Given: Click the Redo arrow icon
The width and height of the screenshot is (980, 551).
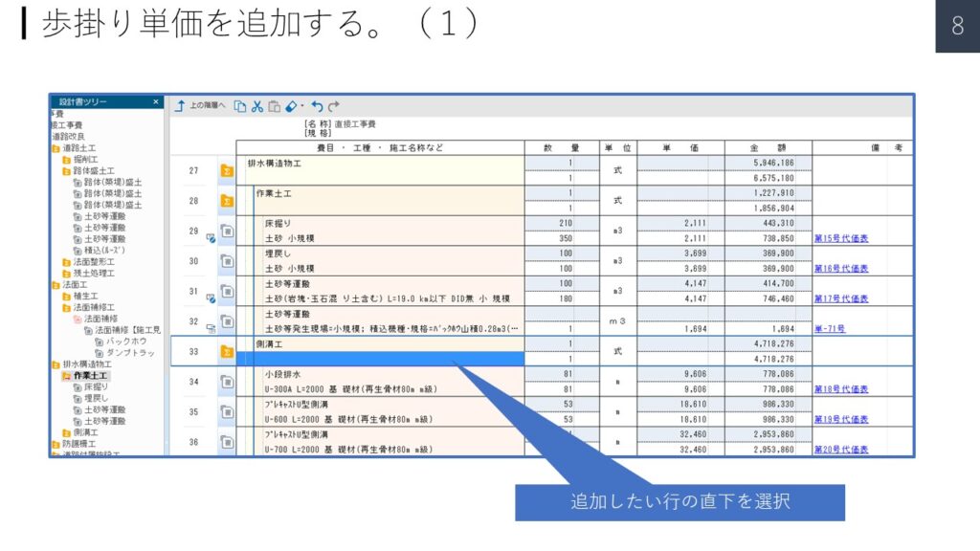Looking at the screenshot, I should (334, 106).
